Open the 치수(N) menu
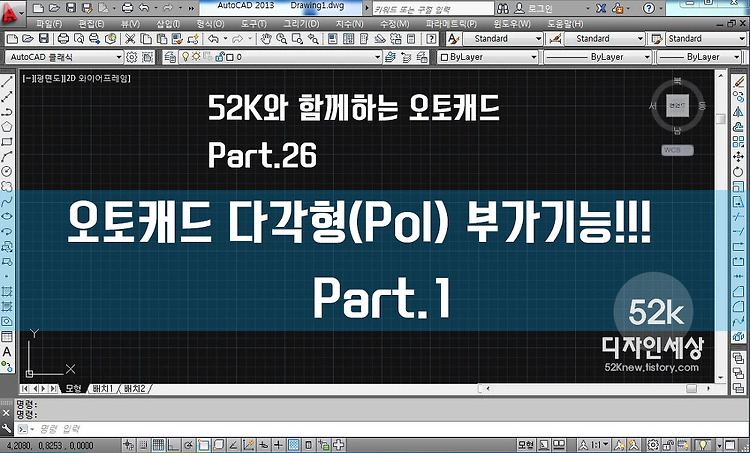This screenshot has width=750, height=453. [349, 23]
